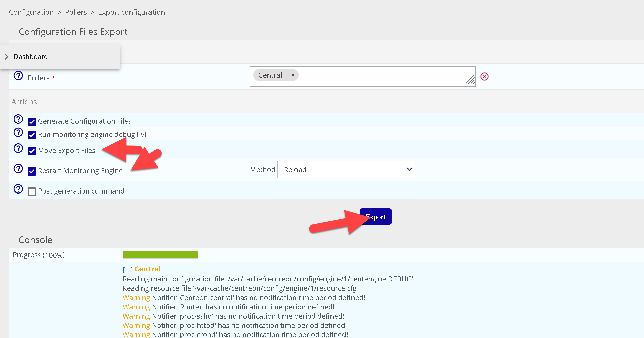Click help icon next to Pollers
The height and width of the screenshot is (338, 644).
(x=18, y=76)
